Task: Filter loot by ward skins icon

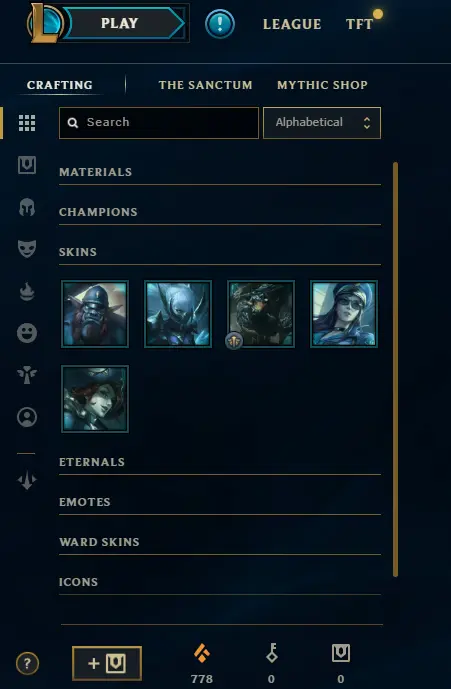Action: pos(27,375)
